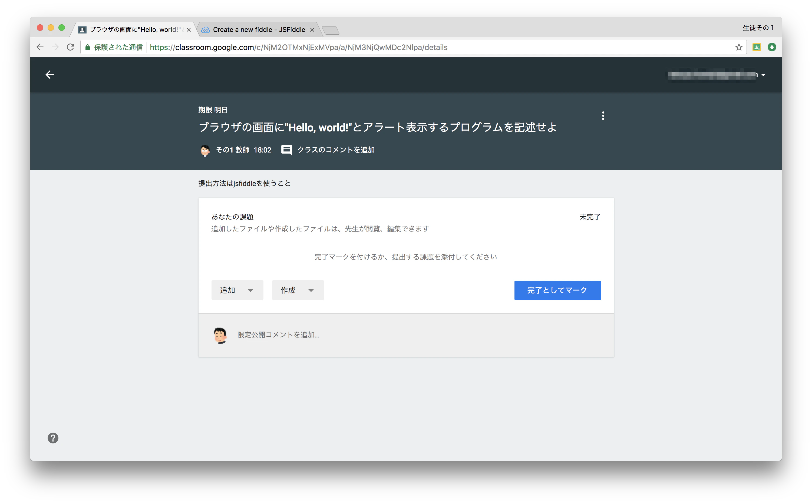Viewport: 812px width, 504px height.
Task: Click the class comment speech-bubble icon
Action: click(x=286, y=150)
